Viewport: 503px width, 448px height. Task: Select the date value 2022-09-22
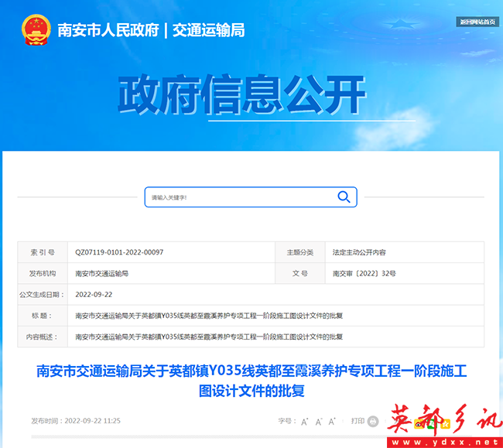[94, 294]
